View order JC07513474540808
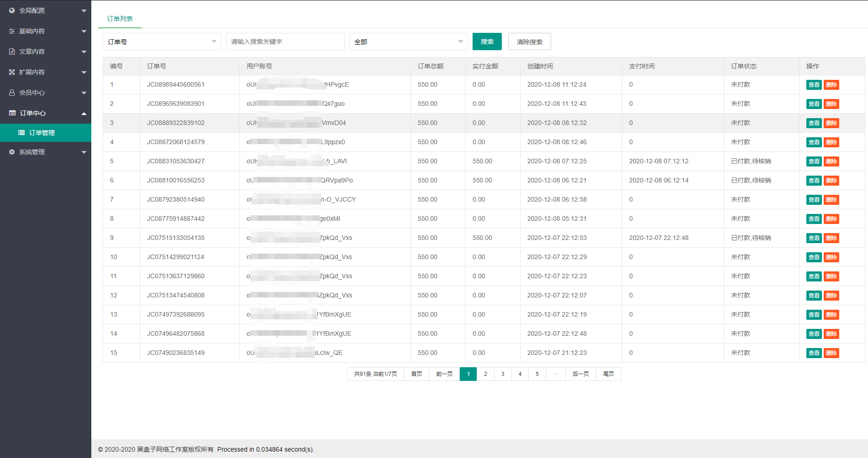 tap(814, 296)
